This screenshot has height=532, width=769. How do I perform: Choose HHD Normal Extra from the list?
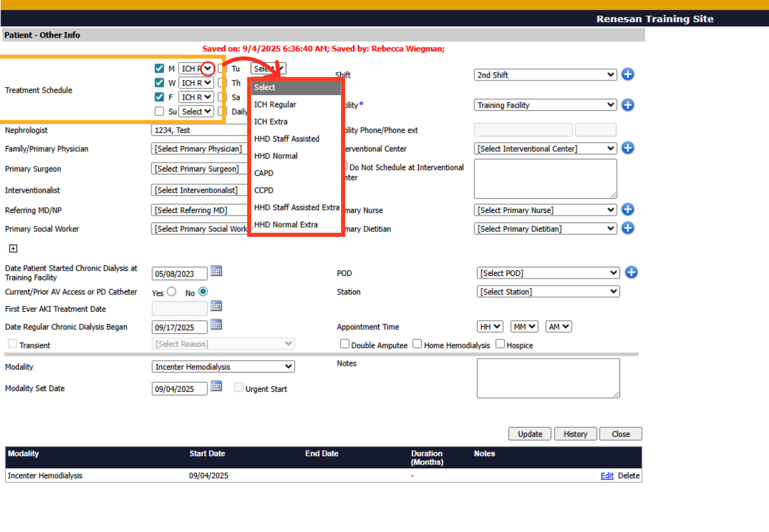click(296, 225)
